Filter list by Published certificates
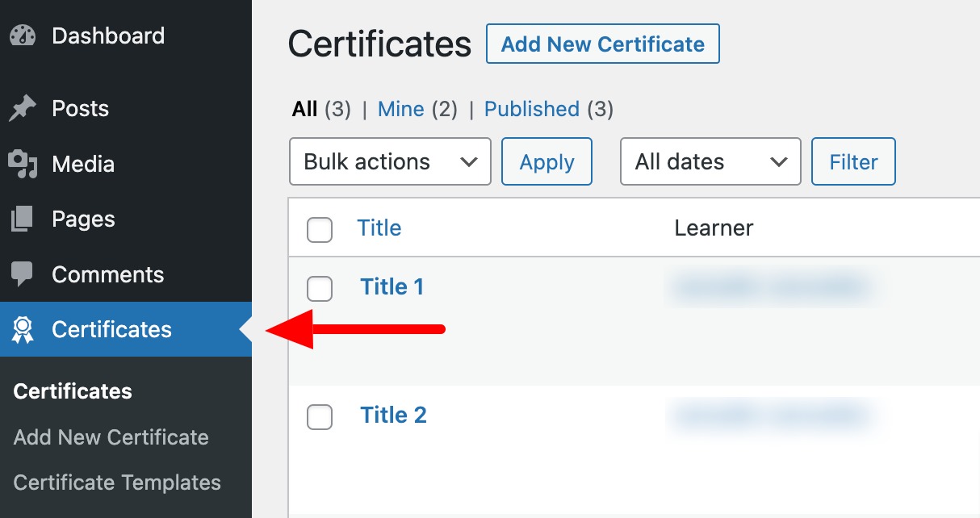Screen dimensions: 980x518 click(531, 109)
